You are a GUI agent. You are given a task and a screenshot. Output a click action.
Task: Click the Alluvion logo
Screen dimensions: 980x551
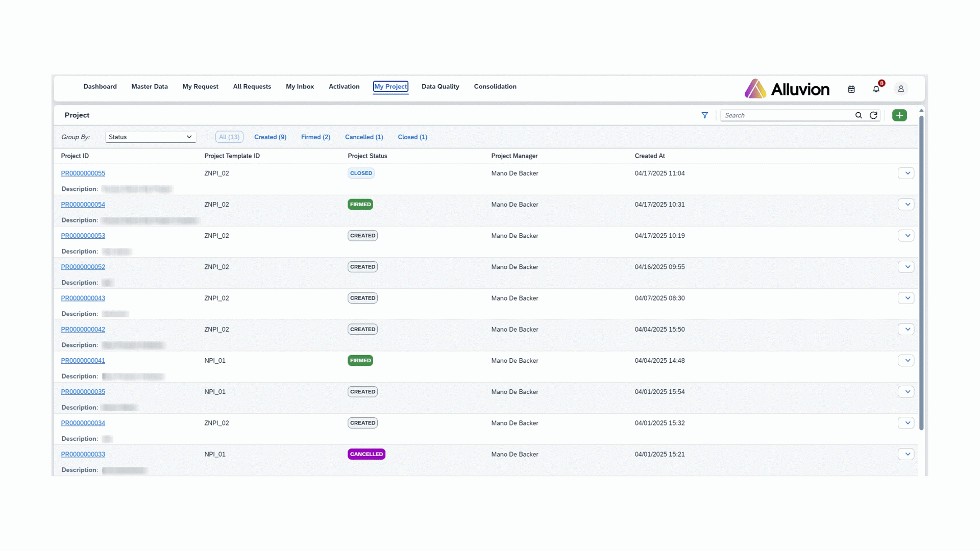point(787,89)
